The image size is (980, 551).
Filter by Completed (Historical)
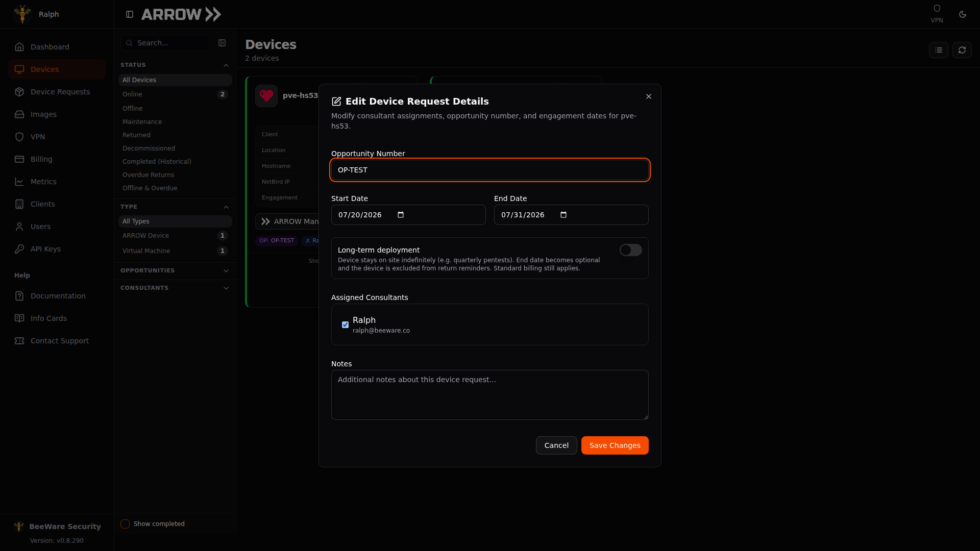coord(175,162)
